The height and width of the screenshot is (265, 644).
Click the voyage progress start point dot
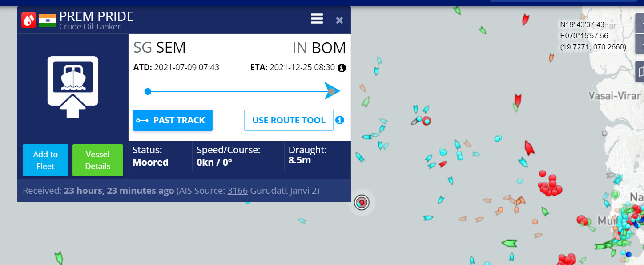click(x=148, y=92)
